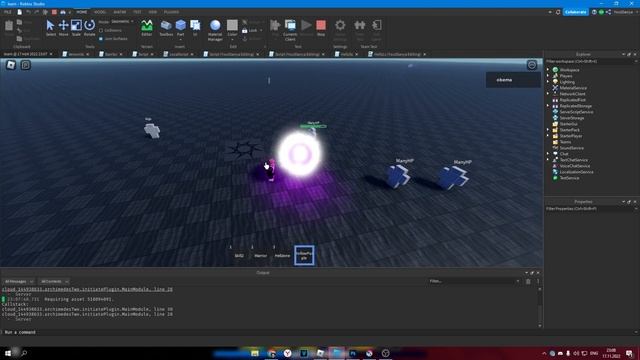640x360 pixels.
Task: Select ServerStorage in Explorer
Action: click(571, 118)
